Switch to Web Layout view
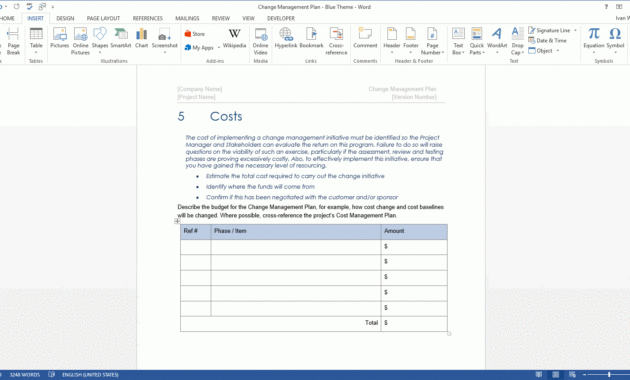 [572, 374]
